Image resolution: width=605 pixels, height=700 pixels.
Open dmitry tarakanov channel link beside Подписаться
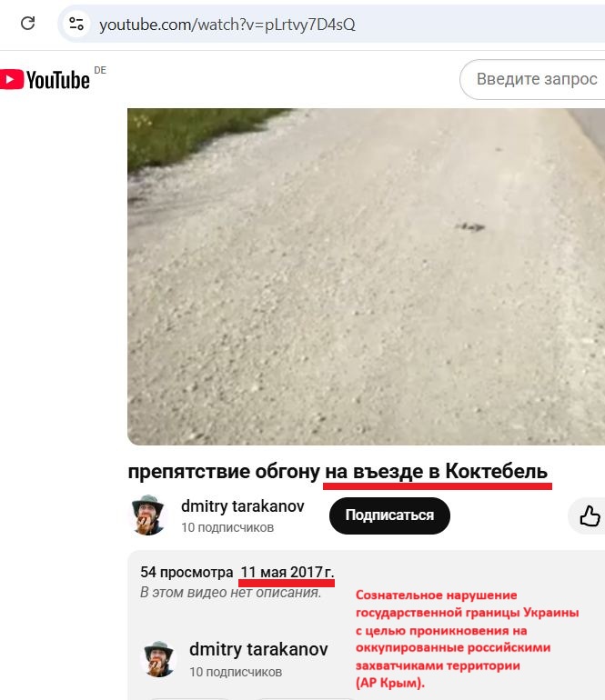point(243,506)
